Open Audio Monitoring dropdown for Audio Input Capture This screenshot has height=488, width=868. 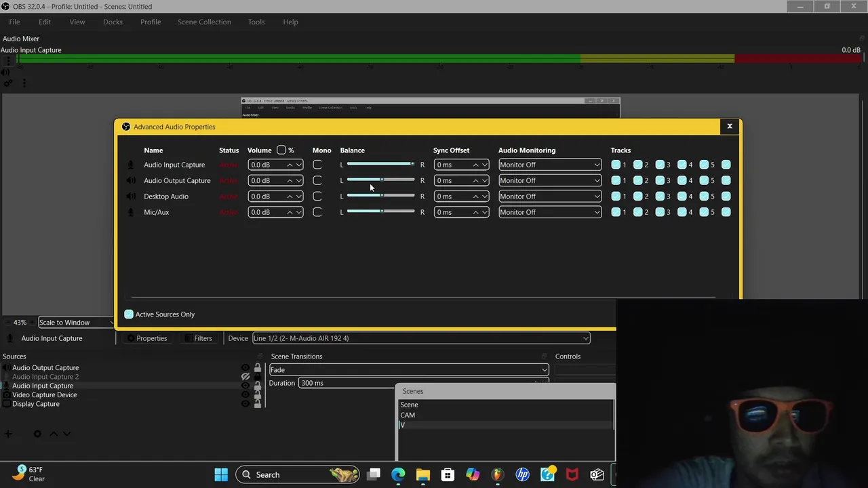pyautogui.click(x=550, y=165)
